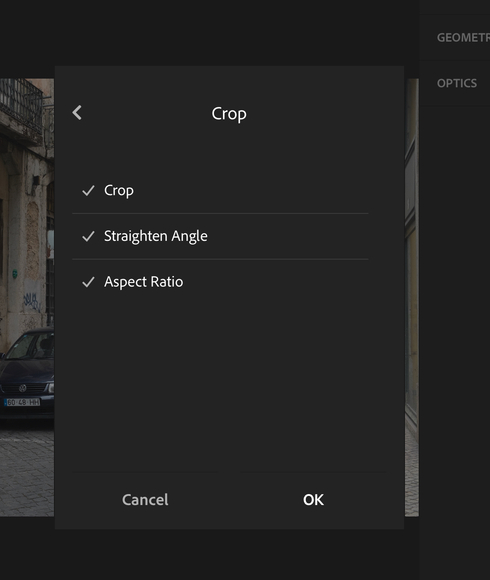Click the car's license plate in photo
The image size is (490, 580).
point(22,402)
